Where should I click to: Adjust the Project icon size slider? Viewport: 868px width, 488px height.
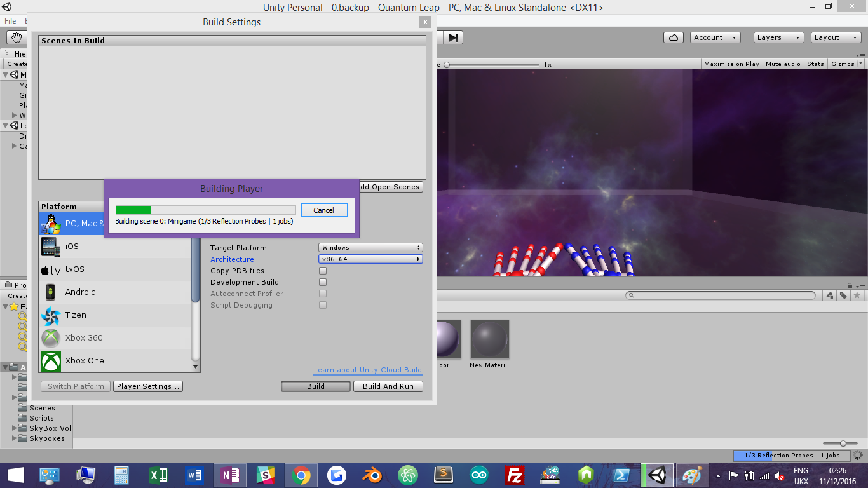coord(843,444)
